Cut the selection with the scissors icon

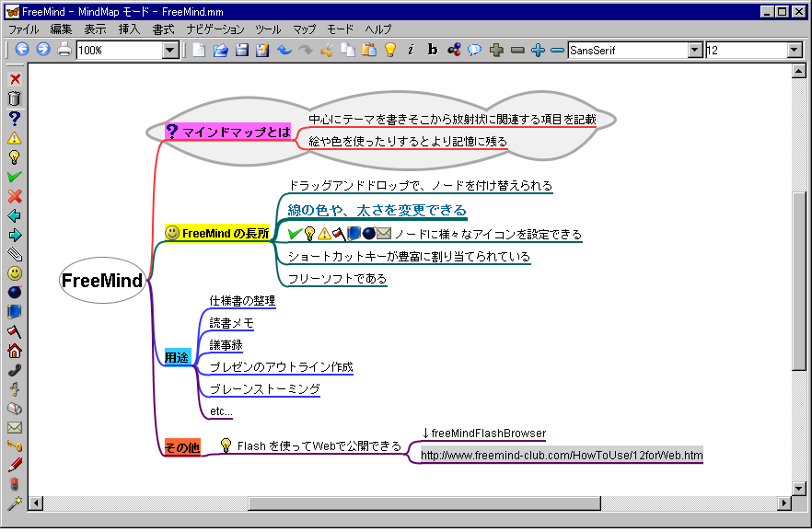click(x=326, y=50)
